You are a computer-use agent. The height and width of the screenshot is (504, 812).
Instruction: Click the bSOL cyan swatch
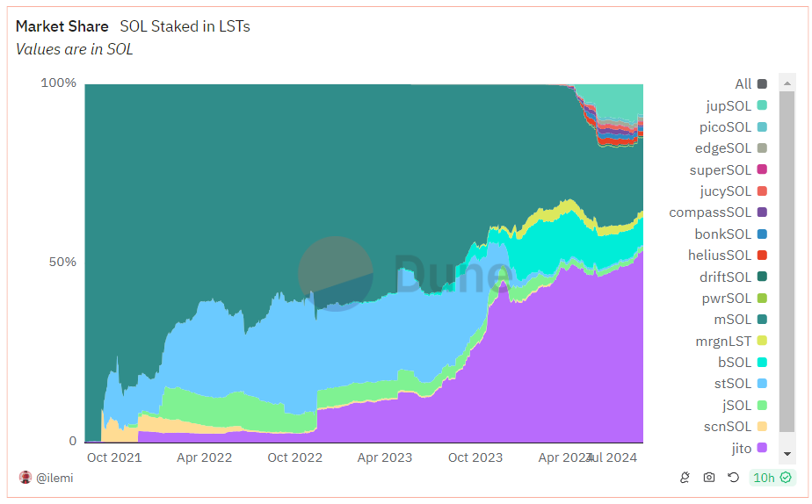762,363
